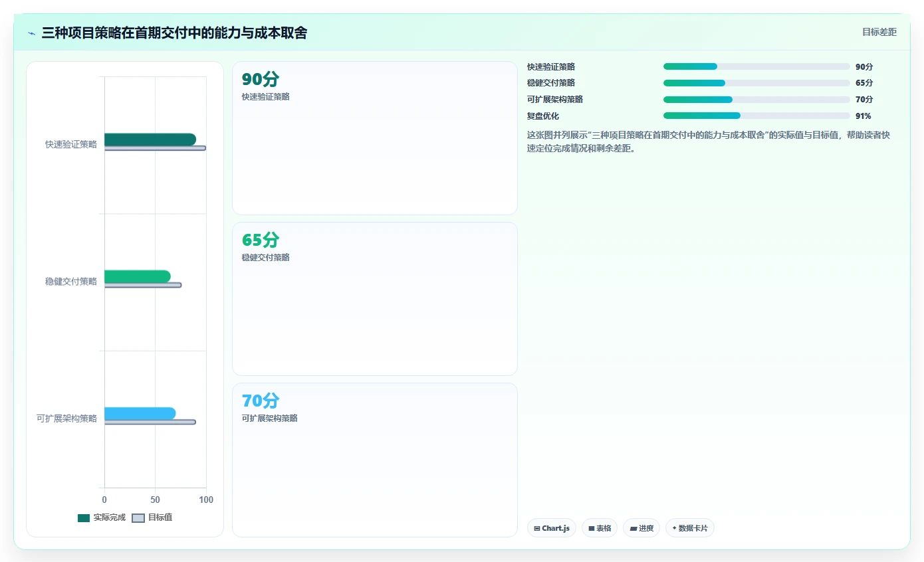
Task: Click the 复盘优化 progress bar
Action: 756,116
